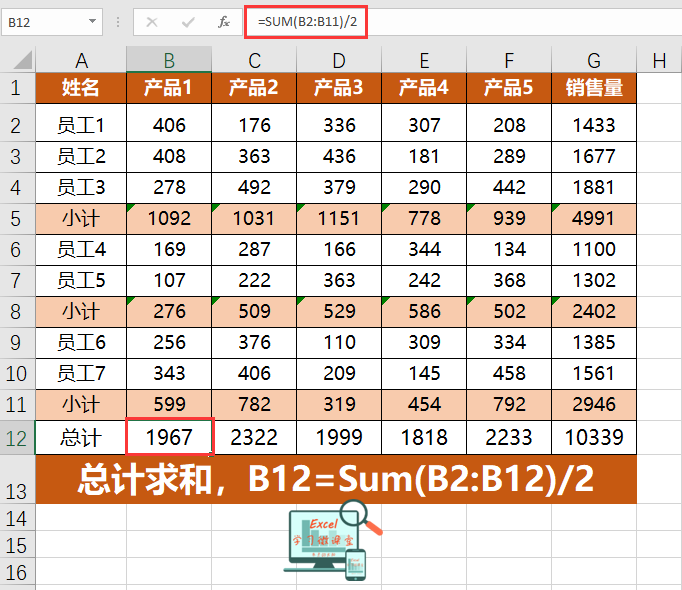Select row 8 header
The height and width of the screenshot is (590, 682).
tap(17, 312)
